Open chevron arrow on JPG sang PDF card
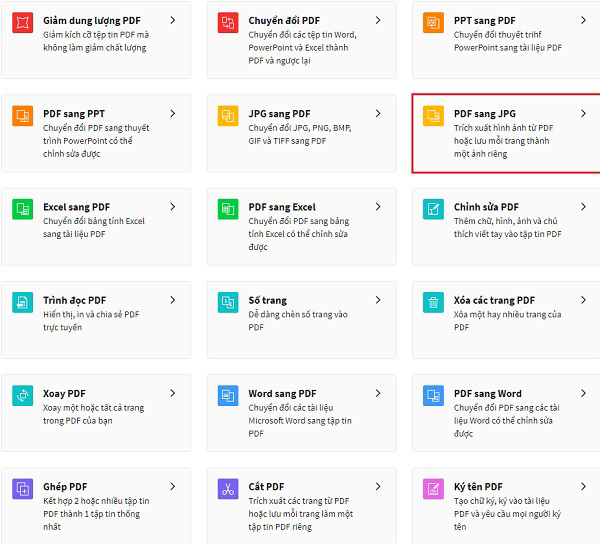This screenshot has height=544, width=600. 378,113
